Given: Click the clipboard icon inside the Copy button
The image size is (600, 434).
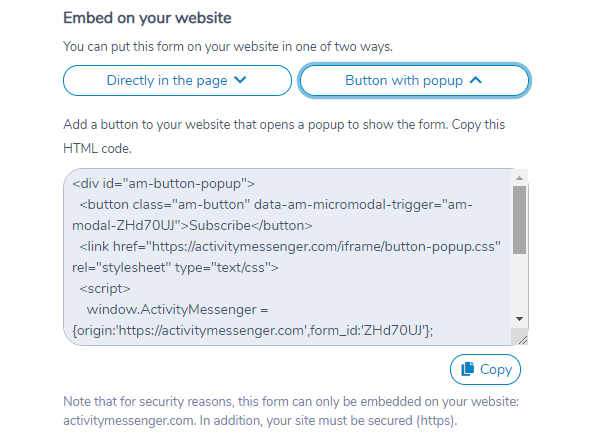Looking at the screenshot, I should coord(468,369).
